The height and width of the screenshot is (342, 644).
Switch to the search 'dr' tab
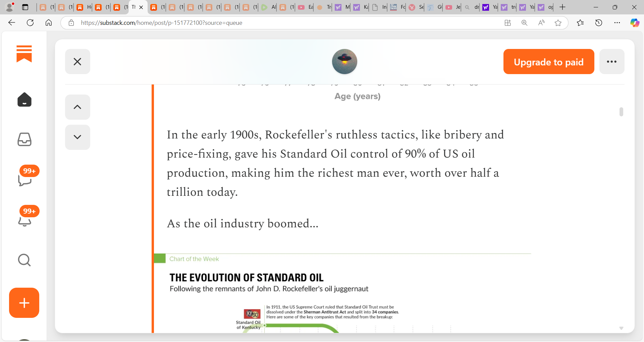[x=471, y=7]
